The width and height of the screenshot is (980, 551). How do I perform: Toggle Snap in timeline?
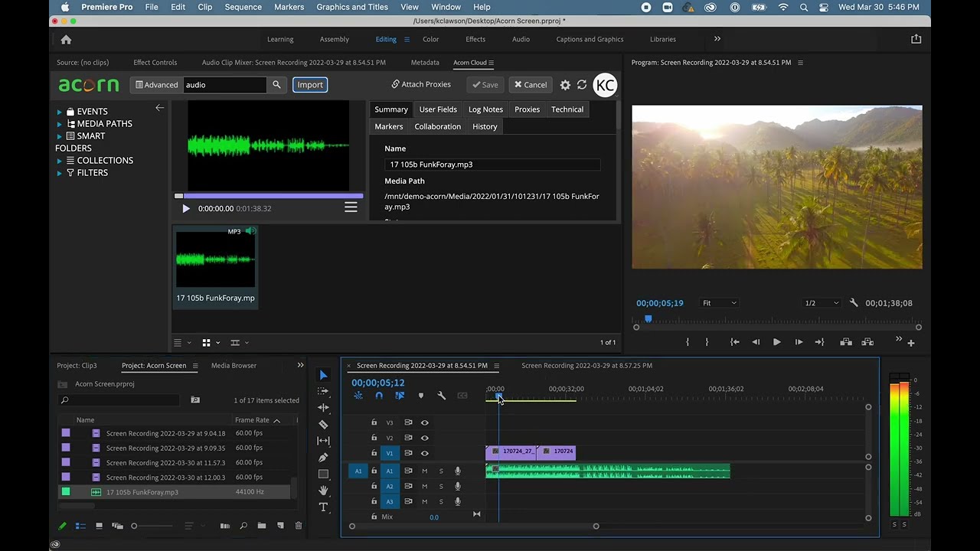click(x=379, y=396)
